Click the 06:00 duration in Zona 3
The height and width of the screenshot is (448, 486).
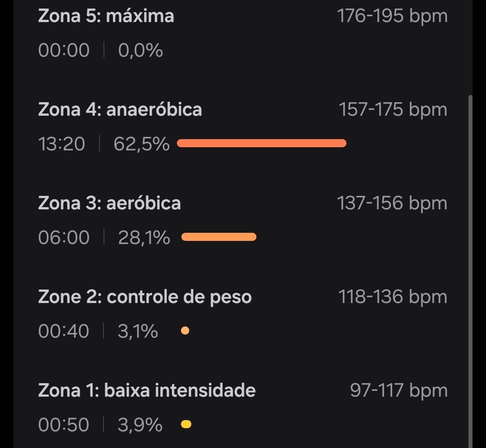(x=64, y=238)
